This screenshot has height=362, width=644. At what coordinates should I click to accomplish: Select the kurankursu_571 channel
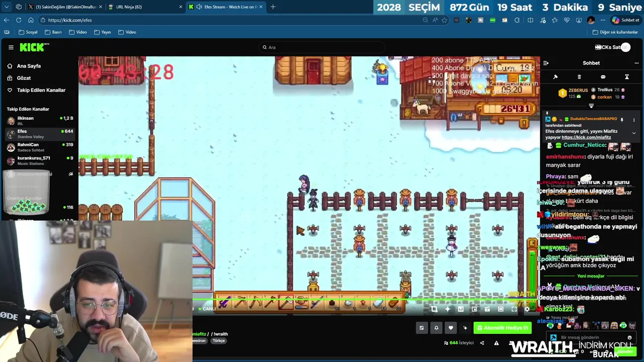39,160
